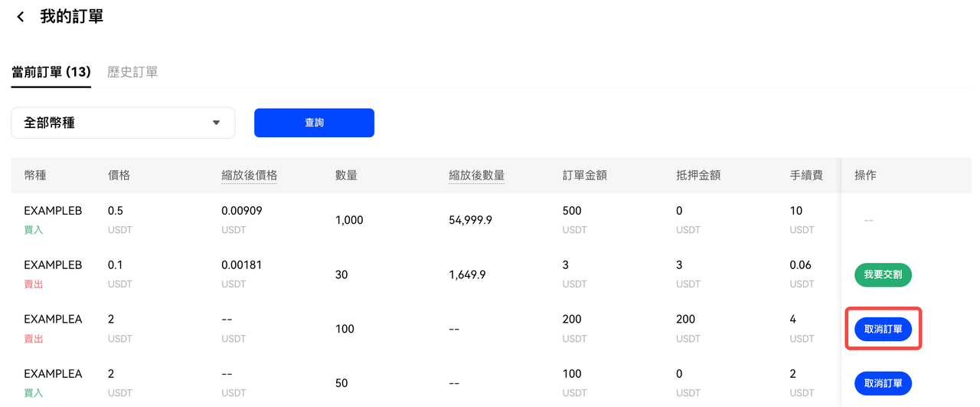This screenshot has width=980, height=407.
Task: Go back using the arrow icon
Action: click(x=21, y=17)
